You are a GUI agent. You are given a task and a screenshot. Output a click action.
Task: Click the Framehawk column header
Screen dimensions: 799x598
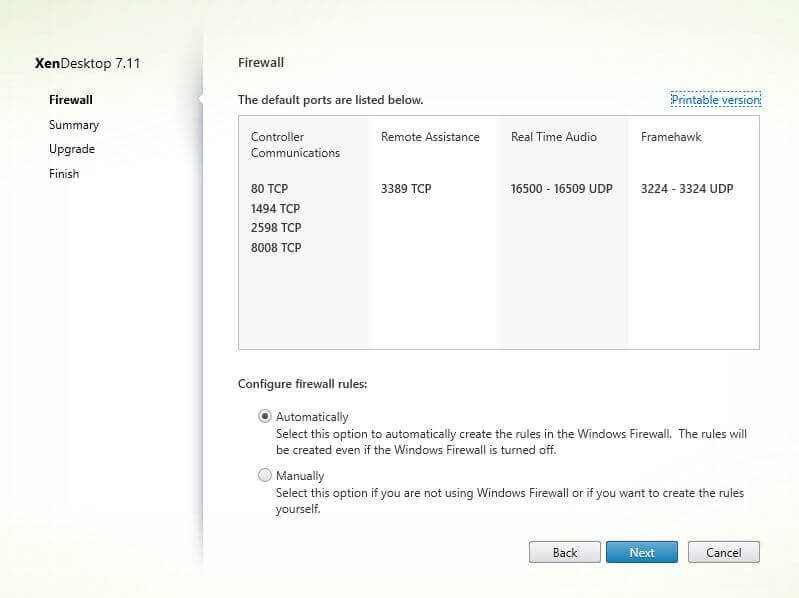click(x=671, y=137)
